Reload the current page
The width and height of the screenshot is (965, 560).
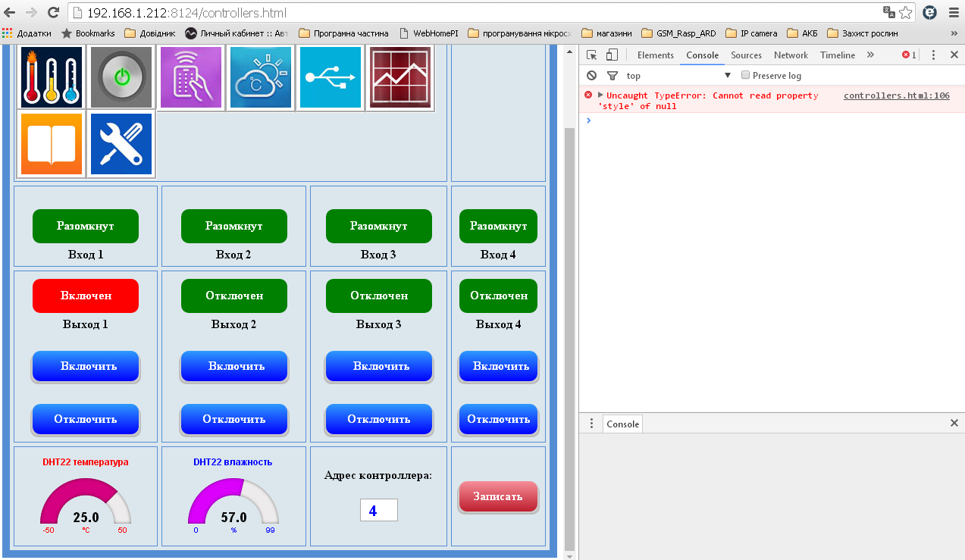[53, 12]
